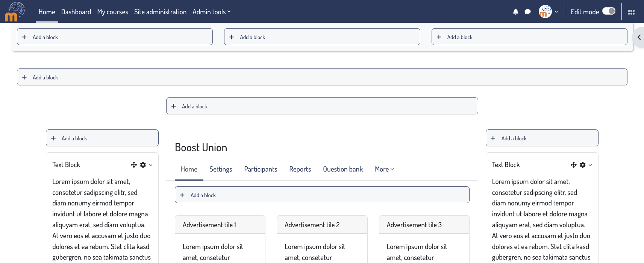Add a block in top-left off-canvas region
The width and height of the screenshot is (644, 263).
pos(115,37)
